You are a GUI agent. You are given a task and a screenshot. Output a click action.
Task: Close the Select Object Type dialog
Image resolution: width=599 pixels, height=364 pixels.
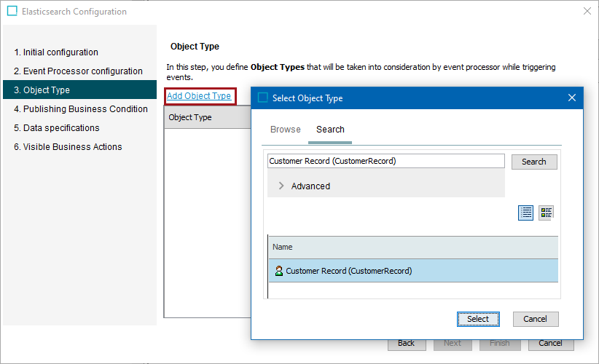(x=572, y=98)
